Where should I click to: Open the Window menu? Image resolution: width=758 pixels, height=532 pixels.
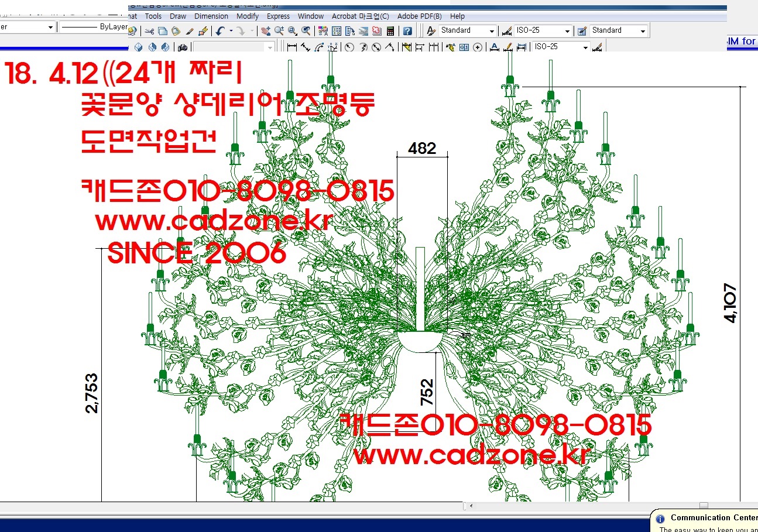[x=311, y=16]
